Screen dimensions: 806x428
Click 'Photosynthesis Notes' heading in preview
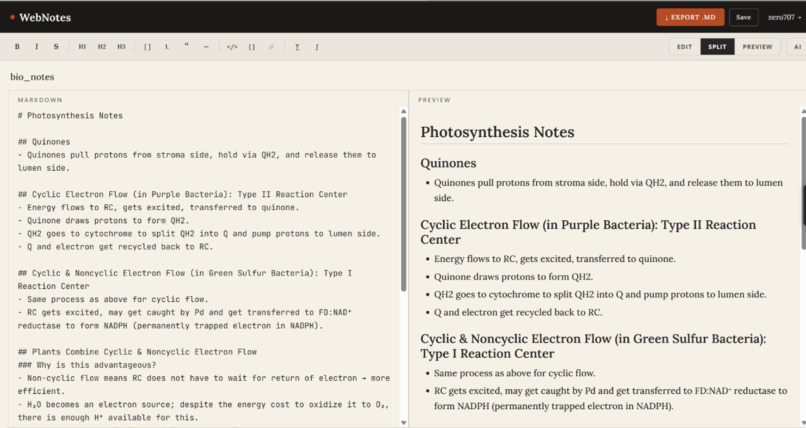tap(497, 132)
